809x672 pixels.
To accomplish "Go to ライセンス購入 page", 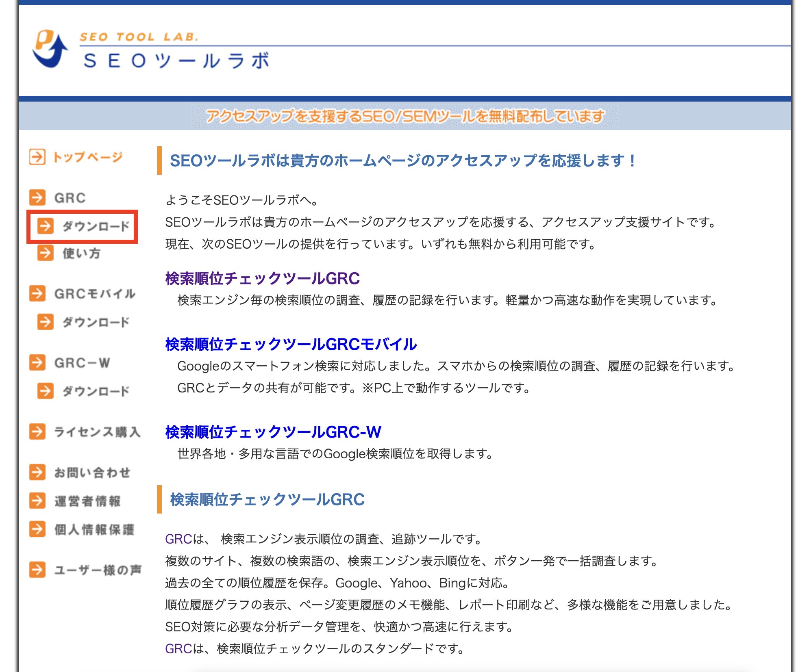I will click(x=98, y=432).
